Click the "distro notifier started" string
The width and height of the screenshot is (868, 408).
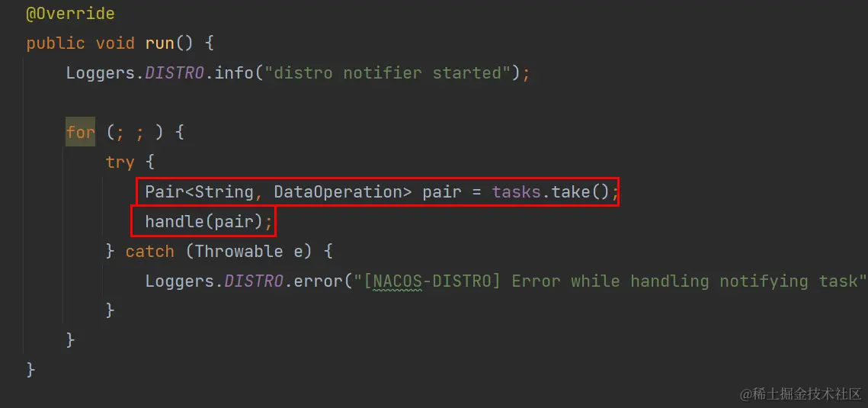387,73
